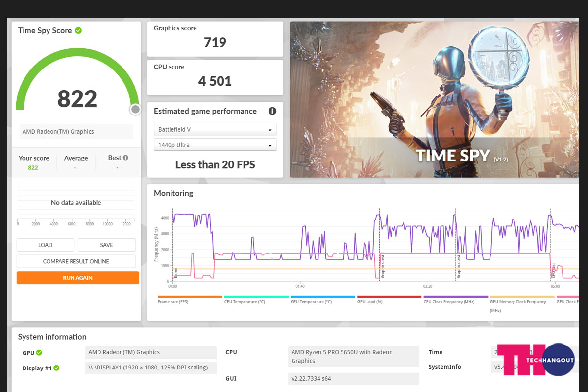Click the orange Frame rate (FPS) legend swatch

coord(190,297)
